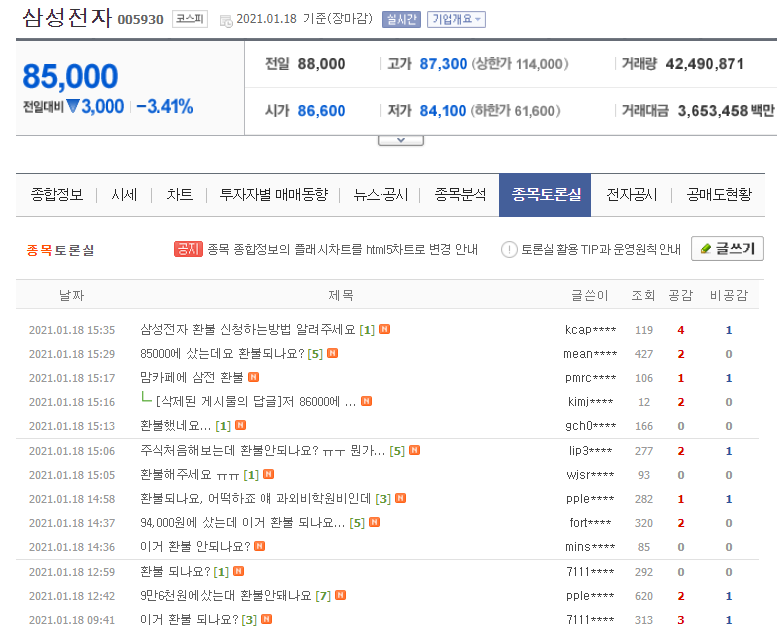
Task: Click new icon on 9만6천원에샀는대 post
Action: click(x=340, y=595)
